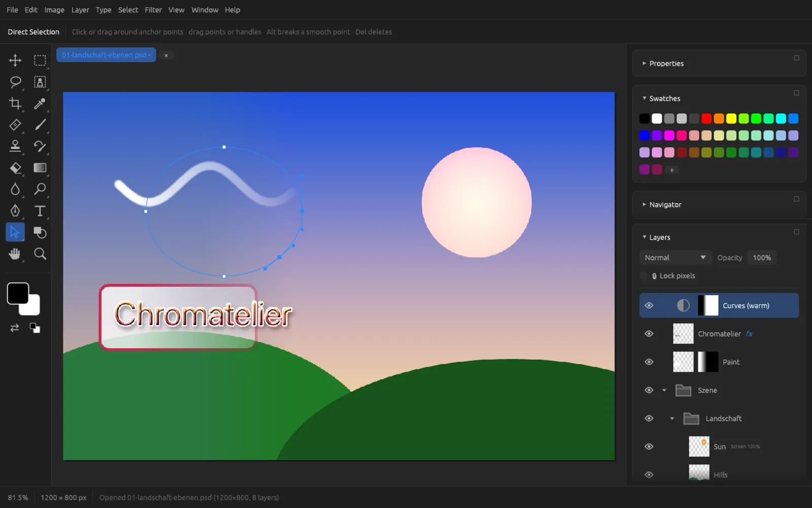This screenshot has width=812, height=508.
Task: Toggle visibility of the Szene group
Action: click(649, 390)
